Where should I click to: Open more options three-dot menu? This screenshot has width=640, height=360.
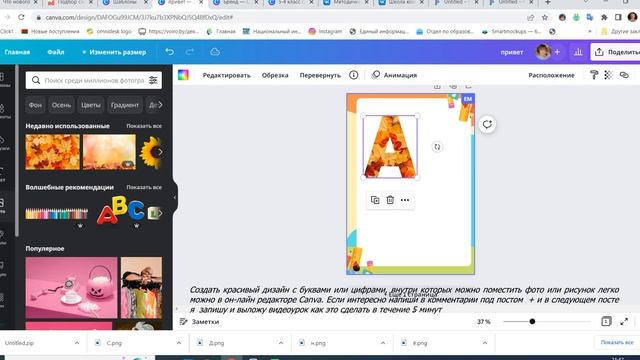click(x=405, y=200)
